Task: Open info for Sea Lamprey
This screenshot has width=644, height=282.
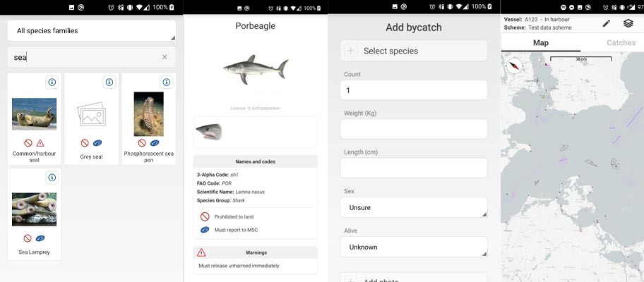Action: 52,178
